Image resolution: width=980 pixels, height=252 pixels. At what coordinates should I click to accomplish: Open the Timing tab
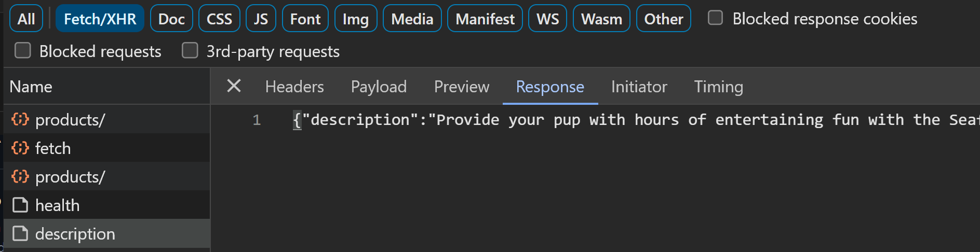pos(718,87)
